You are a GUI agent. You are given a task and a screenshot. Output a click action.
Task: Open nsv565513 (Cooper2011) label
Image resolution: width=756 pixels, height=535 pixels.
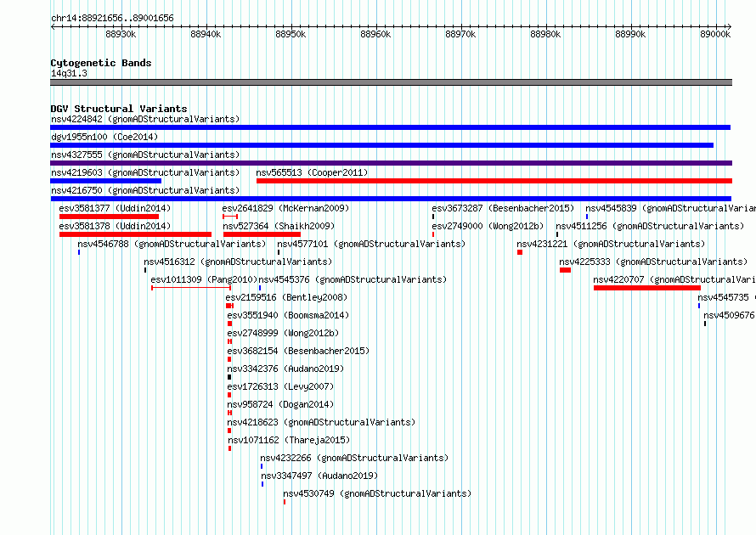click(x=312, y=172)
